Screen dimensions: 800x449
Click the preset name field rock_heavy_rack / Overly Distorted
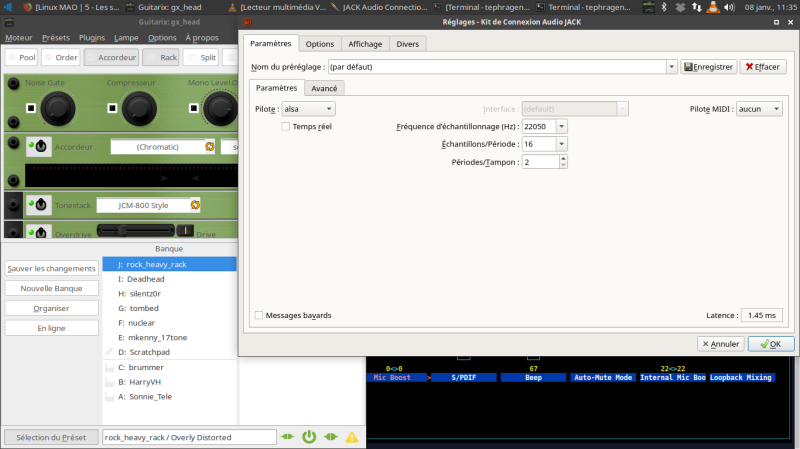click(x=189, y=437)
